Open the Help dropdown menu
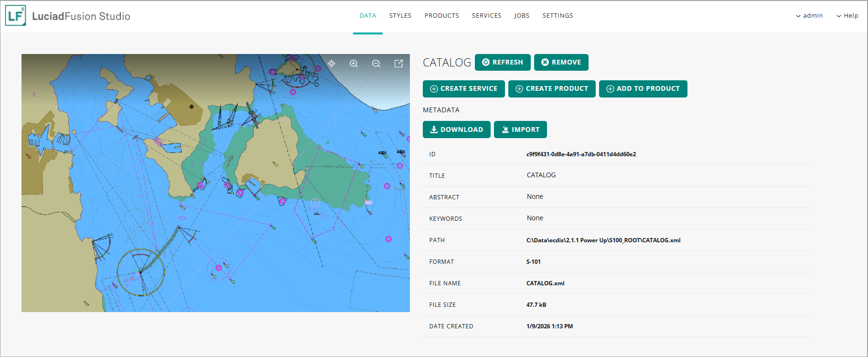The height and width of the screenshot is (357, 868). coord(847,16)
